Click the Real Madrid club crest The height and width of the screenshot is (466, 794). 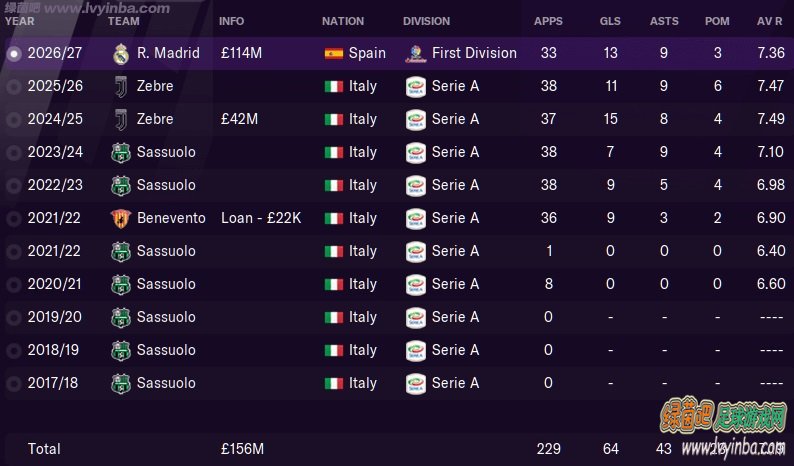pos(121,54)
